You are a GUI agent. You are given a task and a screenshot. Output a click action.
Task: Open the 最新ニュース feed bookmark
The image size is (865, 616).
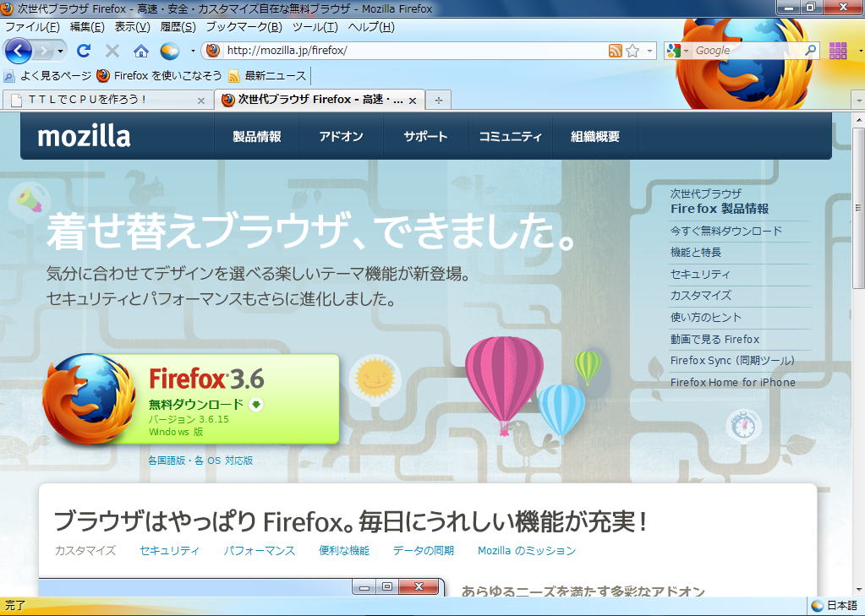[x=267, y=75]
